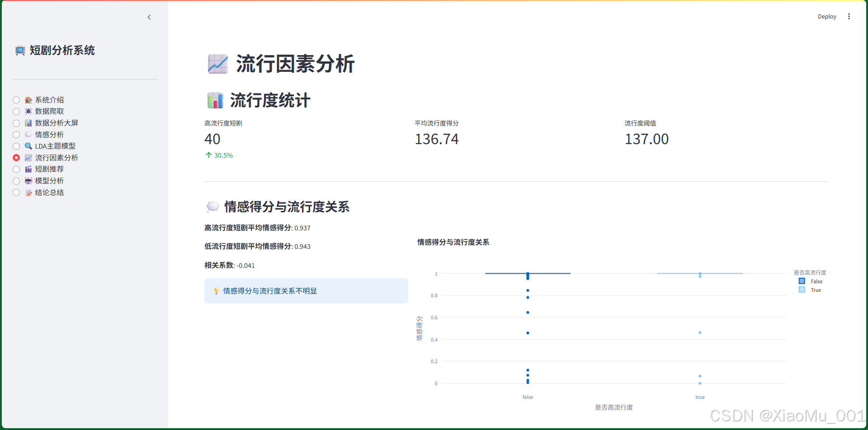Click the 短剧分析系统 TV icon
Viewport: 868px width, 430px height.
click(x=19, y=51)
